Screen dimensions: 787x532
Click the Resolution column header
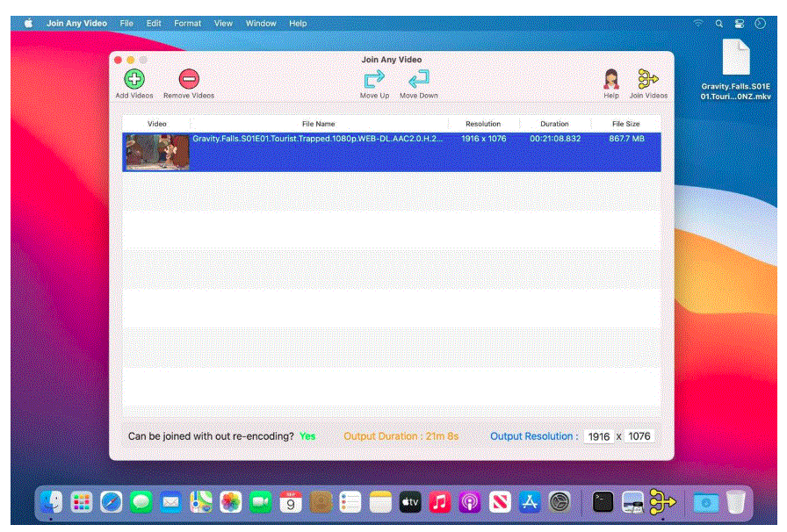tap(483, 124)
